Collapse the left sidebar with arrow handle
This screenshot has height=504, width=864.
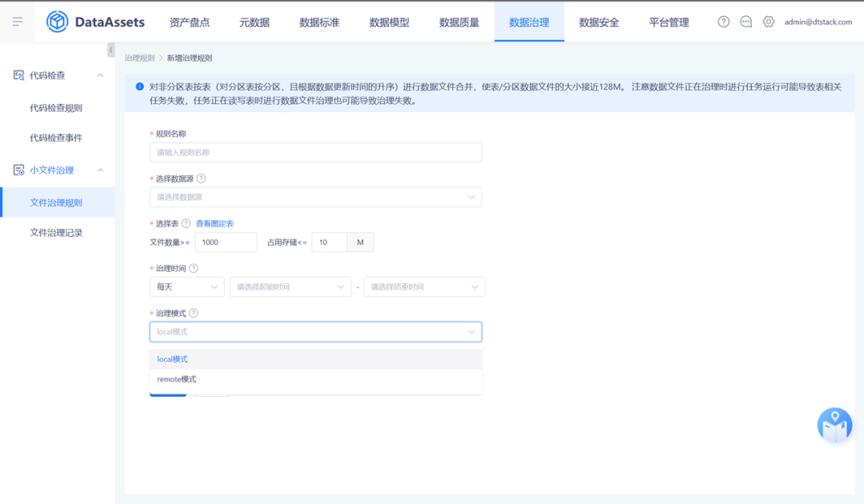(111, 50)
